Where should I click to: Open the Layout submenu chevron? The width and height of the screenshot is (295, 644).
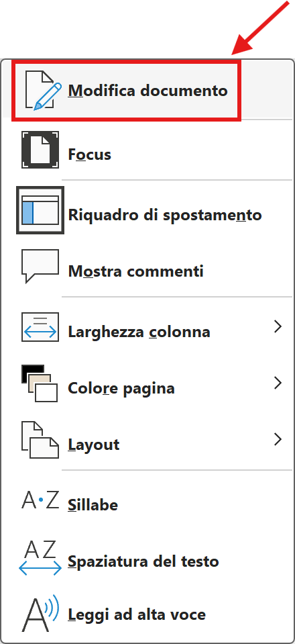pyautogui.click(x=278, y=439)
